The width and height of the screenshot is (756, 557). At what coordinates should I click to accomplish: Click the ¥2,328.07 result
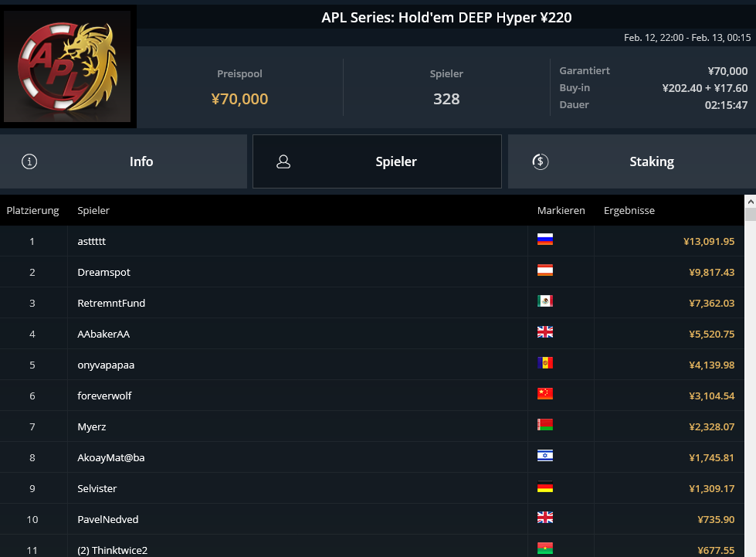click(712, 426)
